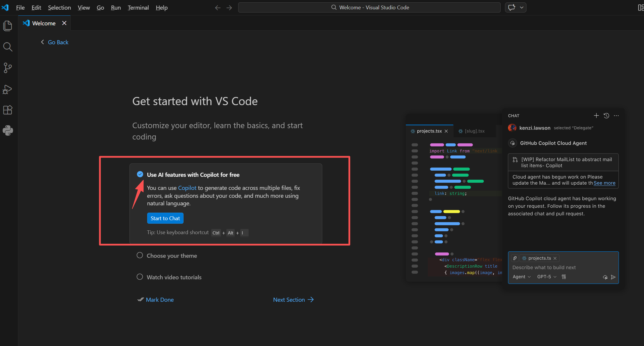The image size is (644, 346).
Task: Open the Go menu
Action: tap(100, 8)
